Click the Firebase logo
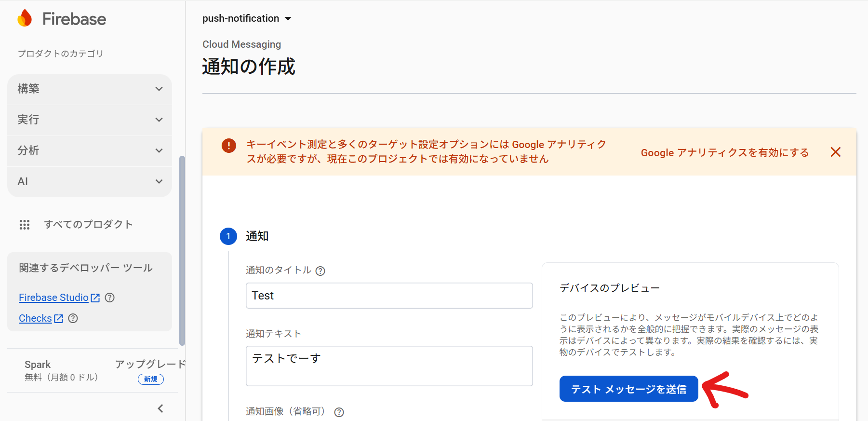This screenshot has height=421, width=868. pyautogui.click(x=61, y=18)
